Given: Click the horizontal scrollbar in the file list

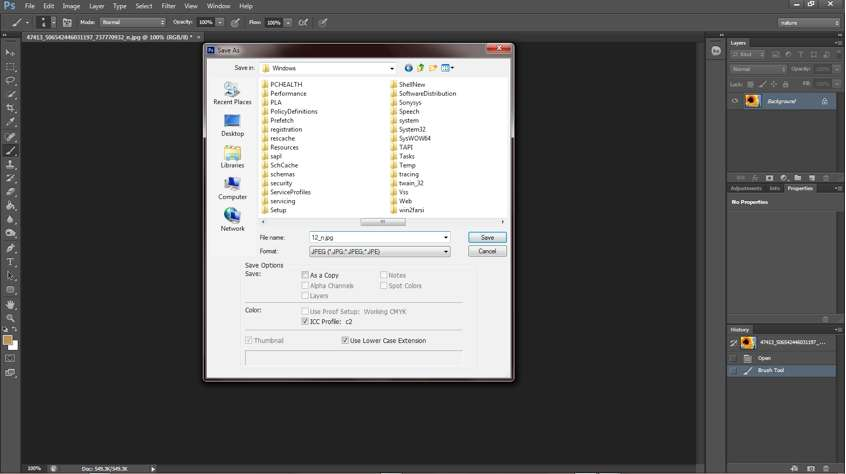Looking at the screenshot, I should [383, 222].
